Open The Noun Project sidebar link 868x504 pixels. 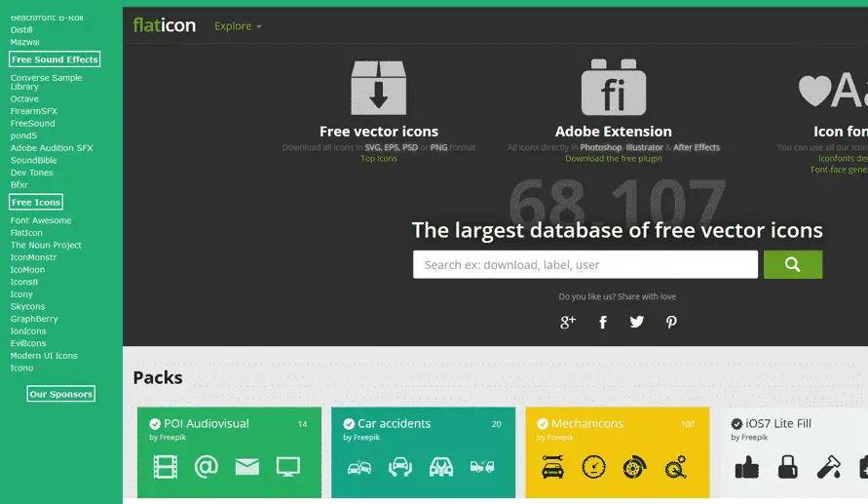coord(46,245)
